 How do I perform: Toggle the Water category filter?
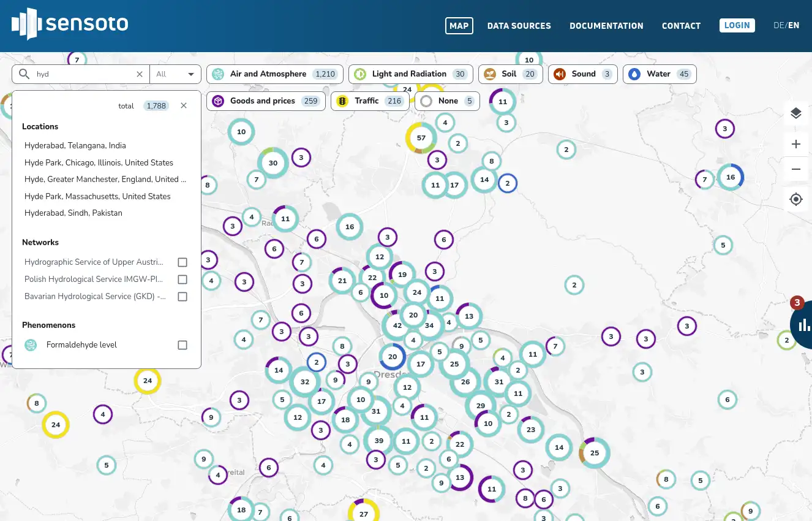click(659, 74)
